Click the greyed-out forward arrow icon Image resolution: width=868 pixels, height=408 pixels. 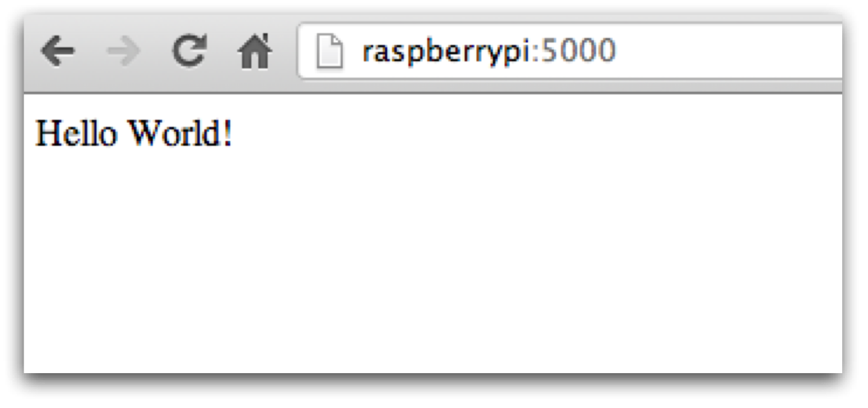click(123, 52)
